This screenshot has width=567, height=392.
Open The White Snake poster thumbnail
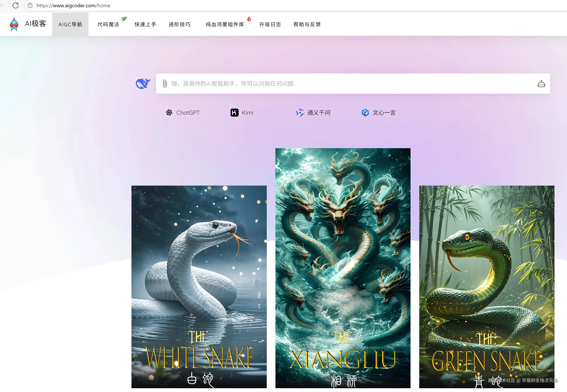(199, 286)
